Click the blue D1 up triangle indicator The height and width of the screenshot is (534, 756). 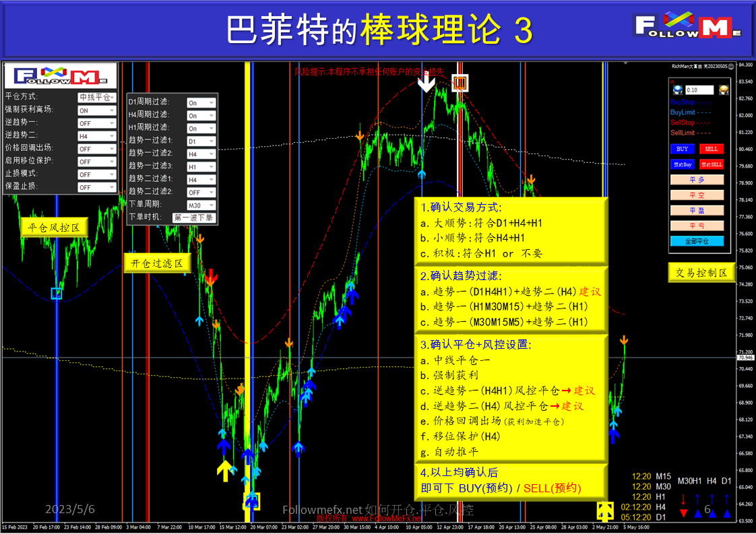point(727,513)
